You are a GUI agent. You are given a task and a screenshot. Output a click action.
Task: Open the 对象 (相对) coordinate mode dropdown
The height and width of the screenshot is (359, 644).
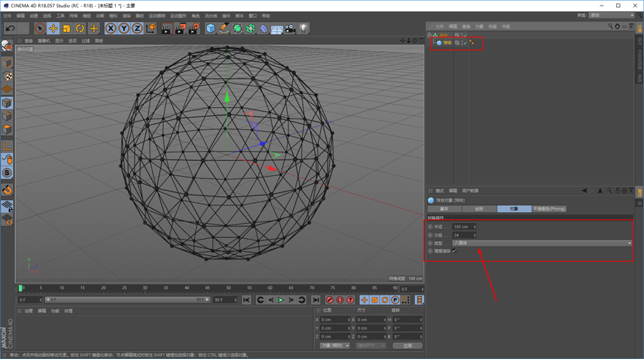335,346
